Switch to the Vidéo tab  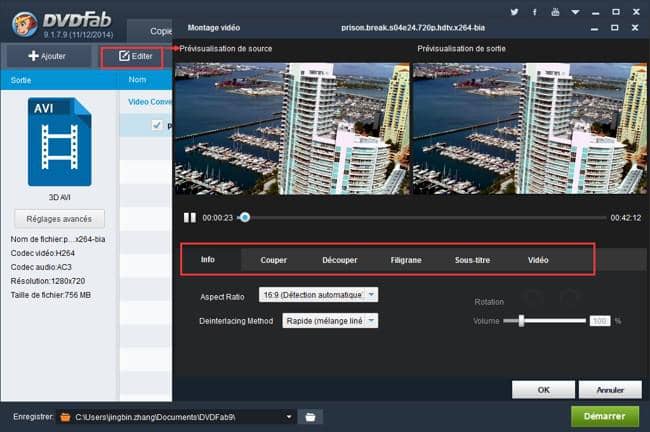point(538,260)
